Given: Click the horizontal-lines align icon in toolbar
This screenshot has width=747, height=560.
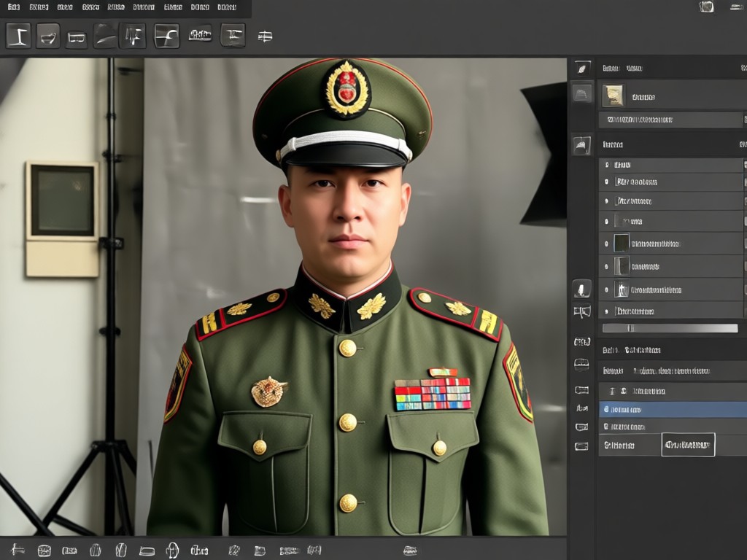Looking at the screenshot, I should pyautogui.click(x=265, y=36).
